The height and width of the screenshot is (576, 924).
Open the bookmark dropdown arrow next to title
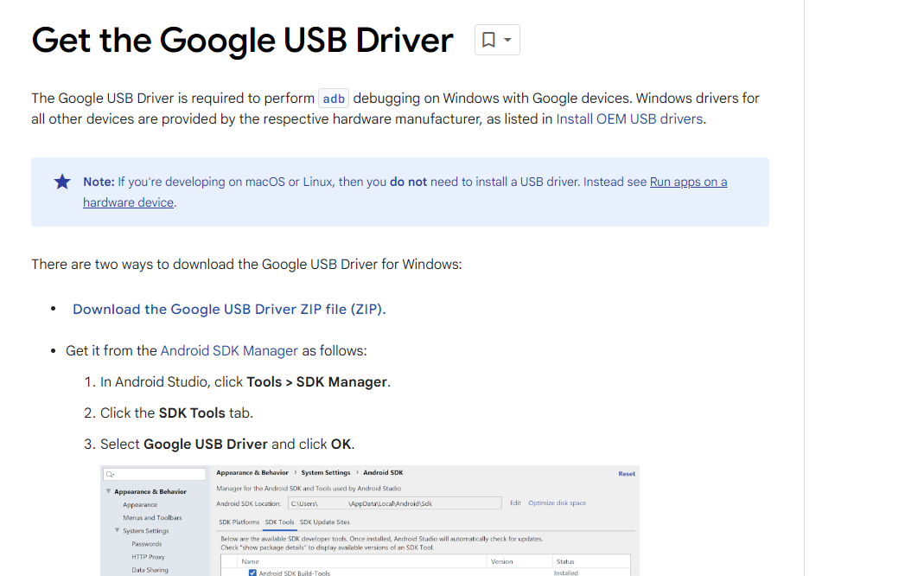507,40
